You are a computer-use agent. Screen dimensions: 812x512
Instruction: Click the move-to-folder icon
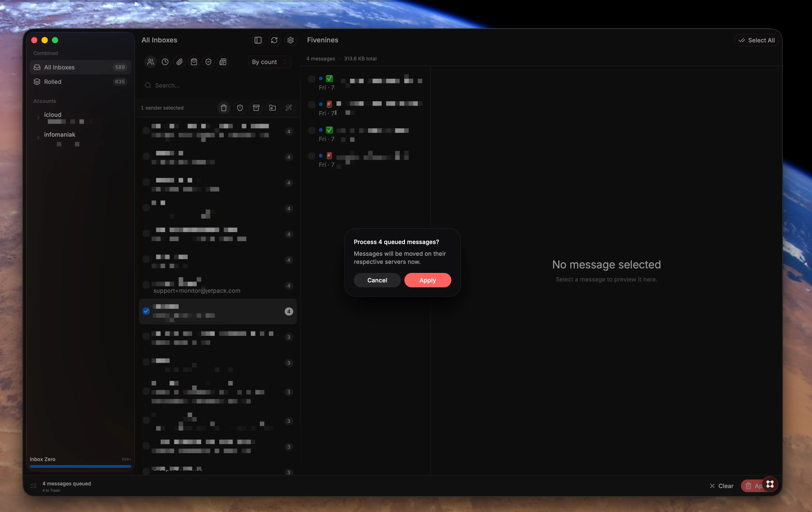coord(272,108)
